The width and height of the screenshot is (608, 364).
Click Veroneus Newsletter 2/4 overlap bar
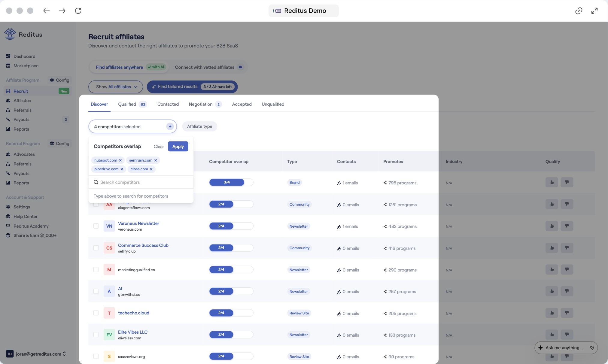231,226
